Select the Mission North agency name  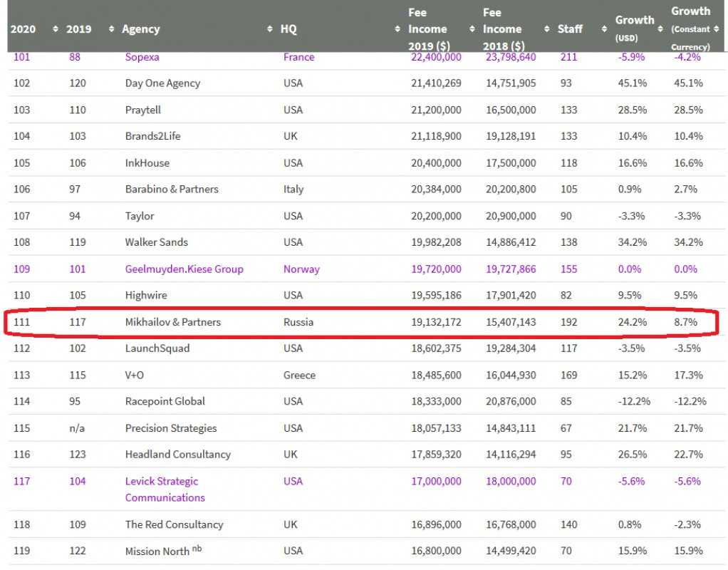click(157, 551)
